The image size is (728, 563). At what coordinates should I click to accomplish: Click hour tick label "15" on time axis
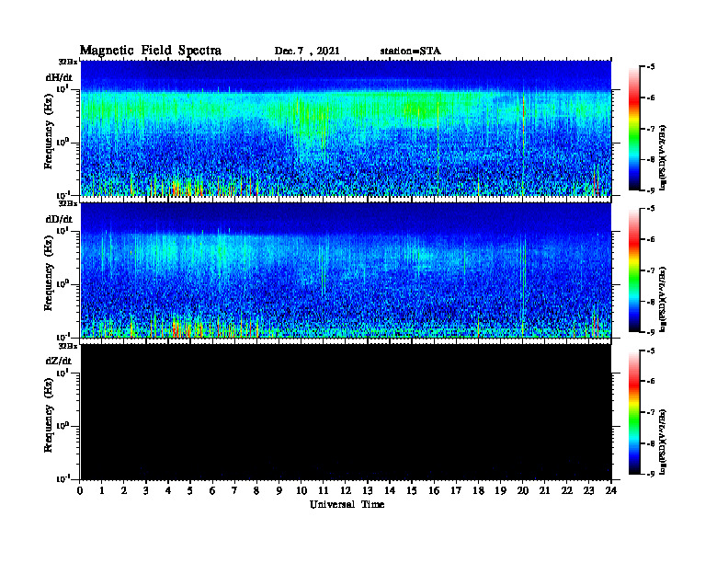[412, 490]
